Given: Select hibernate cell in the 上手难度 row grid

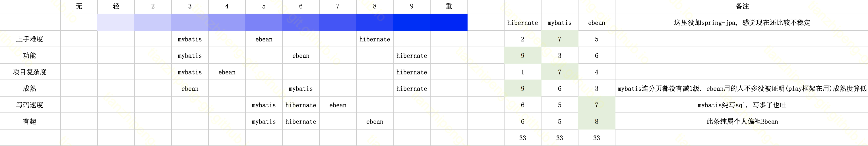Looking at the screenshot, I should [x=375, y=39].
